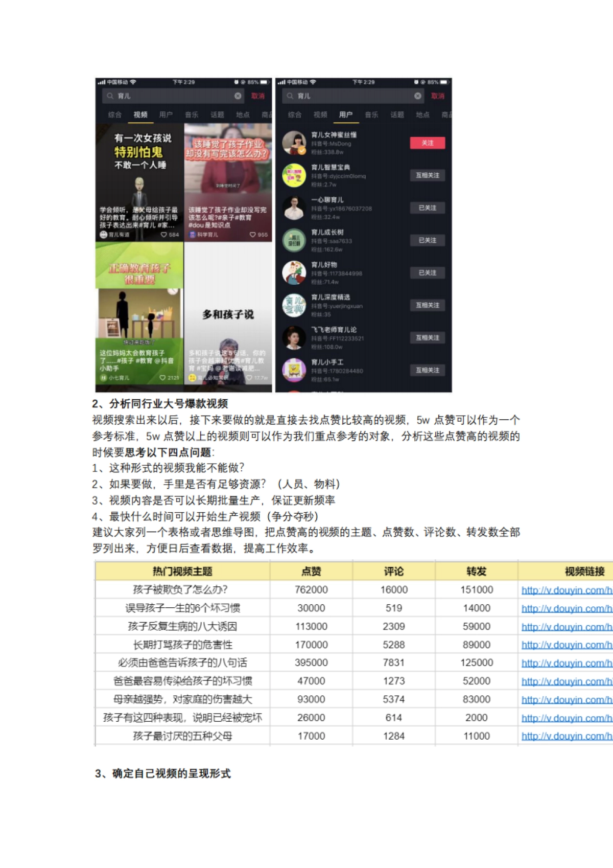Open avatar of 育儿智慧宝典

[294, 175]
